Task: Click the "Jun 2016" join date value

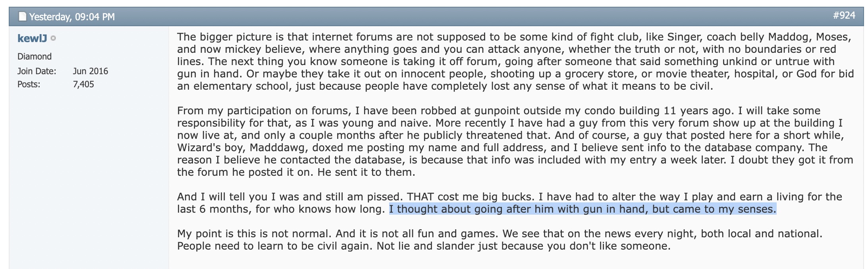Action: pyautogui.click(x=91, y=71)
